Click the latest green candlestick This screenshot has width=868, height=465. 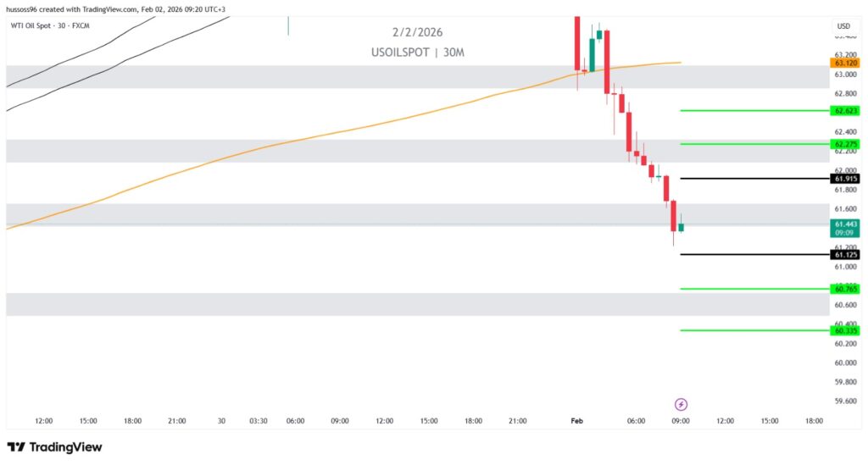tap(681, 227)
